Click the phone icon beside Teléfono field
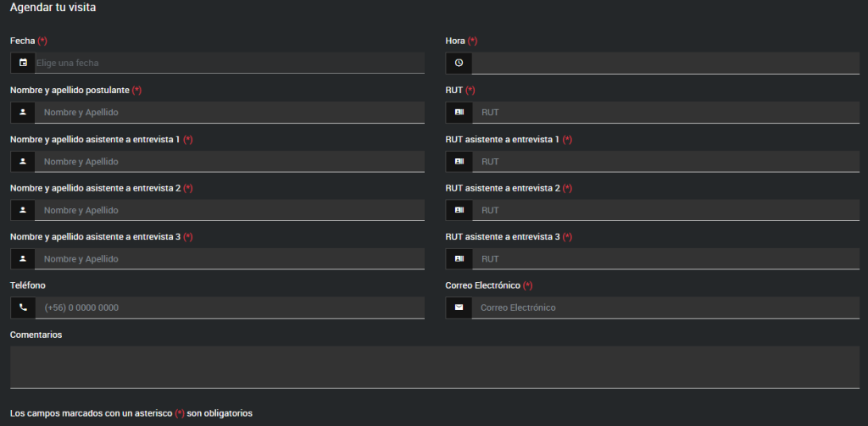The image size is (868, 426). point(23,307)
